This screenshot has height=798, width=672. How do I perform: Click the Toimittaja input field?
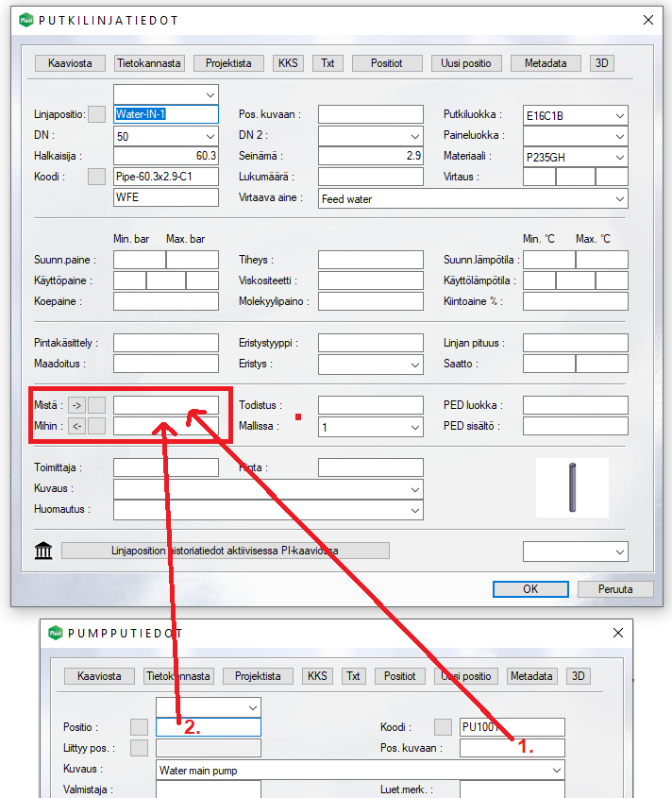166,467
